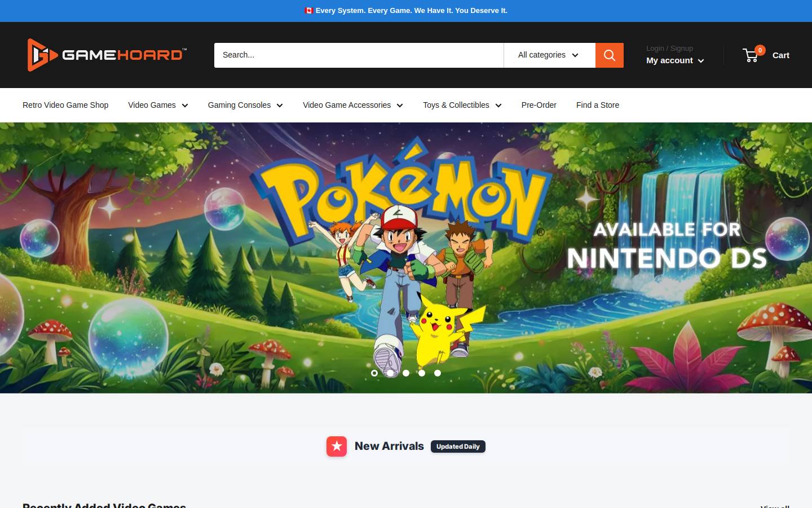
Task: Click the New Arrivals heading
Action: pos(389,446)
